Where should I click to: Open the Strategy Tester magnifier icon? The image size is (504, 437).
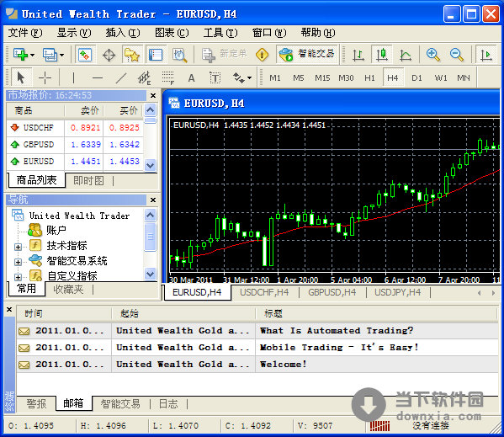179,55
